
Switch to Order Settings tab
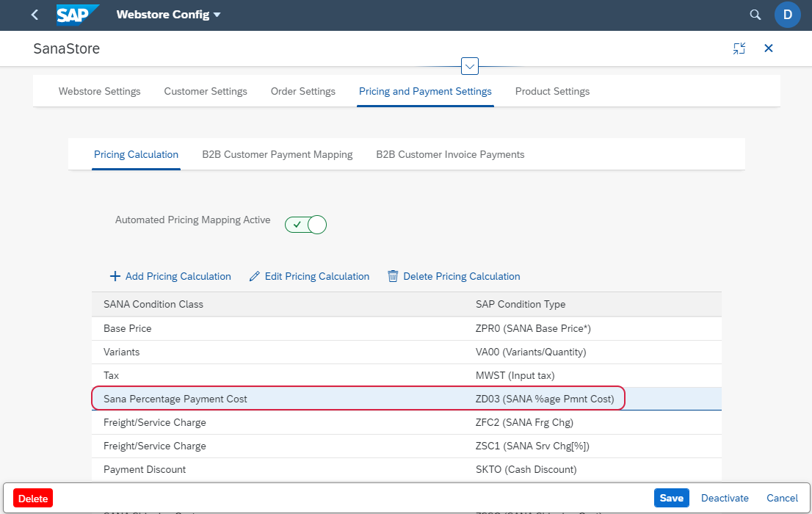click(303, 91)
